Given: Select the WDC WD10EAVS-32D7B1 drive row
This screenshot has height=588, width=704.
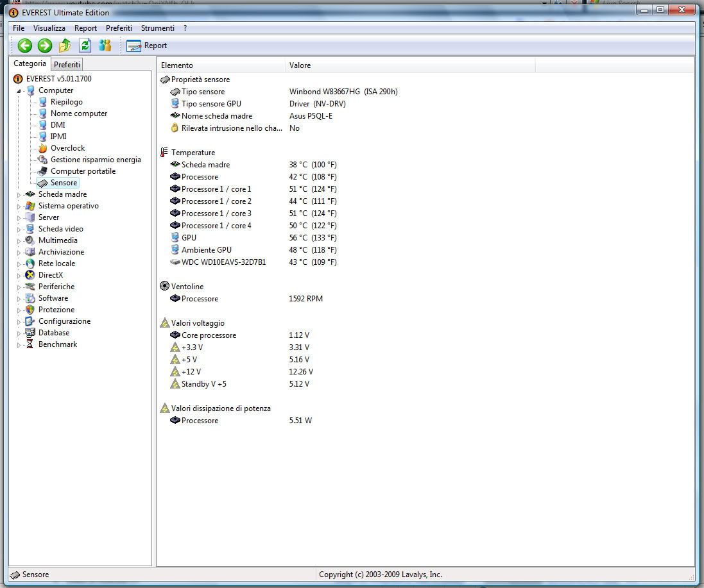Looking at the screenshot, I should point(253,262).
